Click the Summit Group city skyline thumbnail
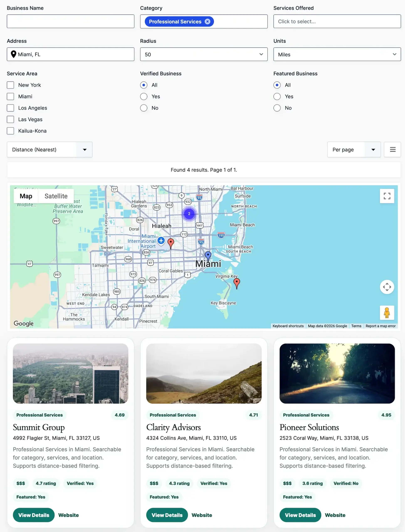 (70, 373)
